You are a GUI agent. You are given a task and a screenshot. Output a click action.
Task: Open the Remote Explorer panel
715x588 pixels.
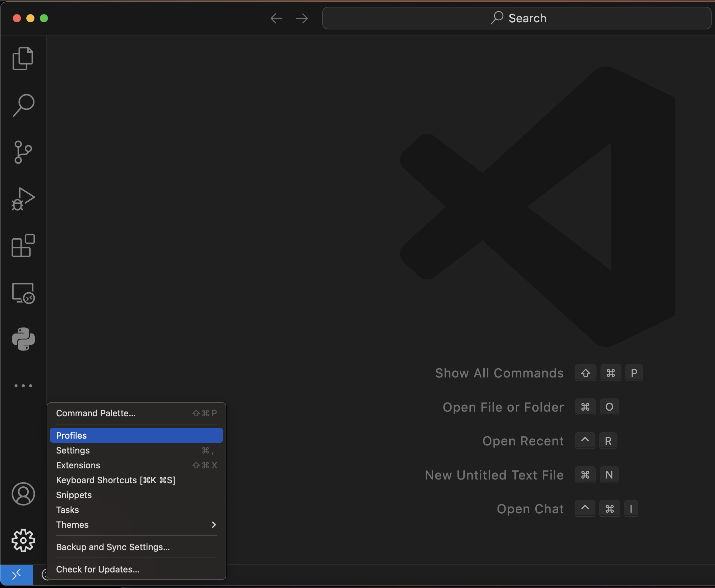23,293
